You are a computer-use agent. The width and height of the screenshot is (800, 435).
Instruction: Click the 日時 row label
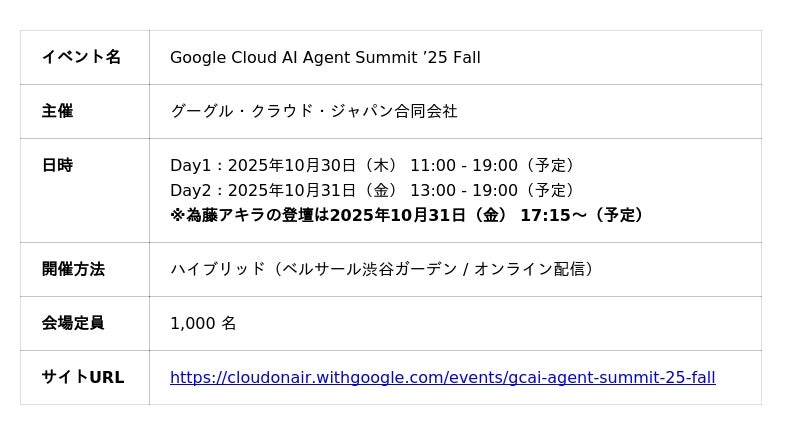tap(57, 165)
